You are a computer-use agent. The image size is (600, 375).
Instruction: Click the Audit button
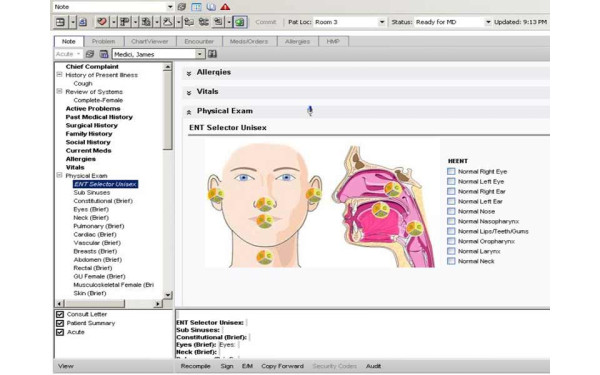(373, 366)
